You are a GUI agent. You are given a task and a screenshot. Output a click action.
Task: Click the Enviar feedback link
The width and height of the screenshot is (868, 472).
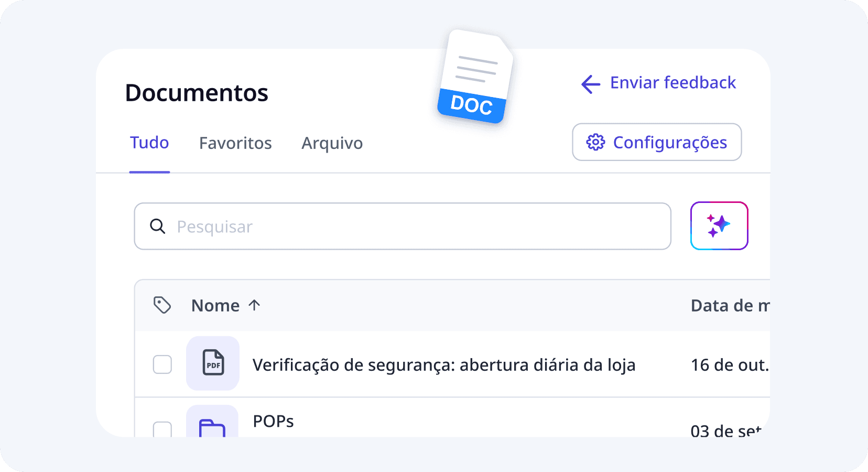click(673, 83)
